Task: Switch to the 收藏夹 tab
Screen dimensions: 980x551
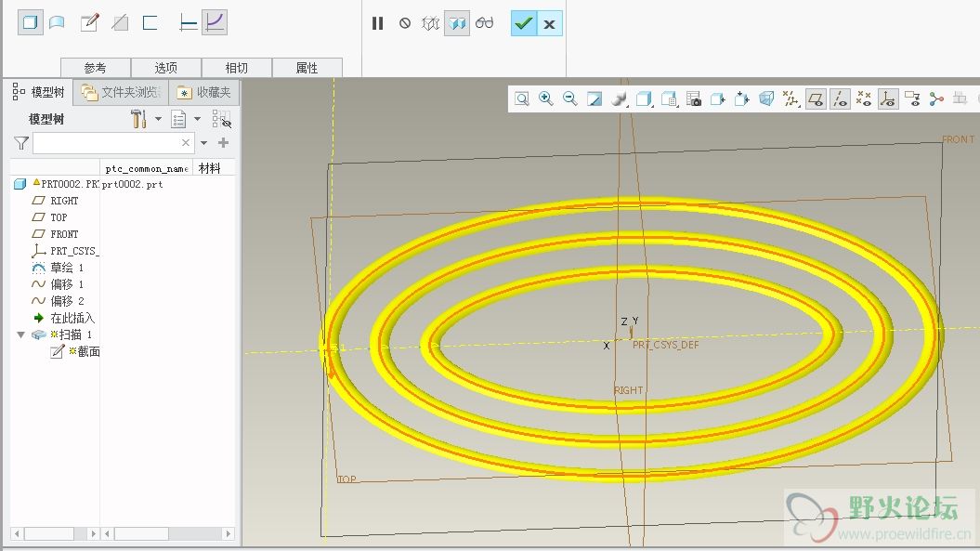Action: pos(204,93)
